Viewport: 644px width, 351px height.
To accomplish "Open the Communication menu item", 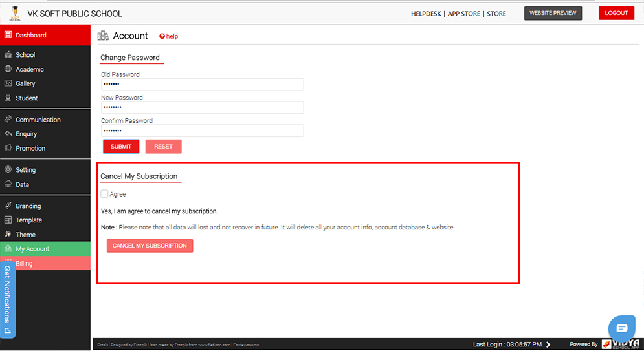I will coord(45,120).
